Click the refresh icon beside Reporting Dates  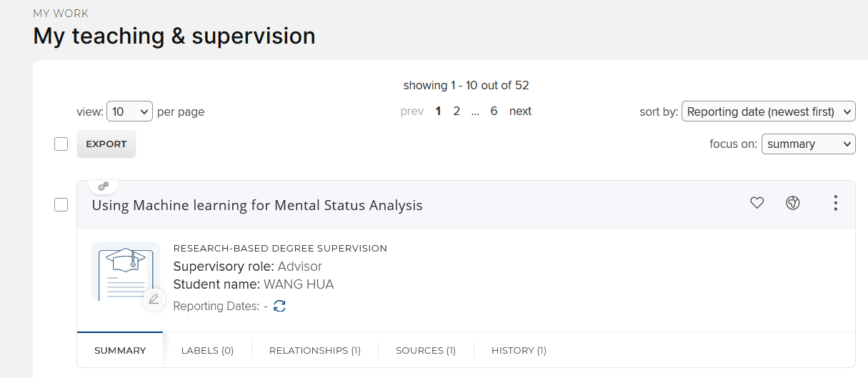click(279, 306)
